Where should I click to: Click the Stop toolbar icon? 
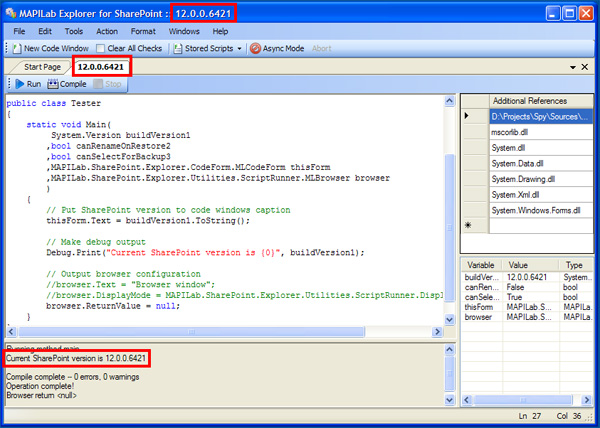98,84
